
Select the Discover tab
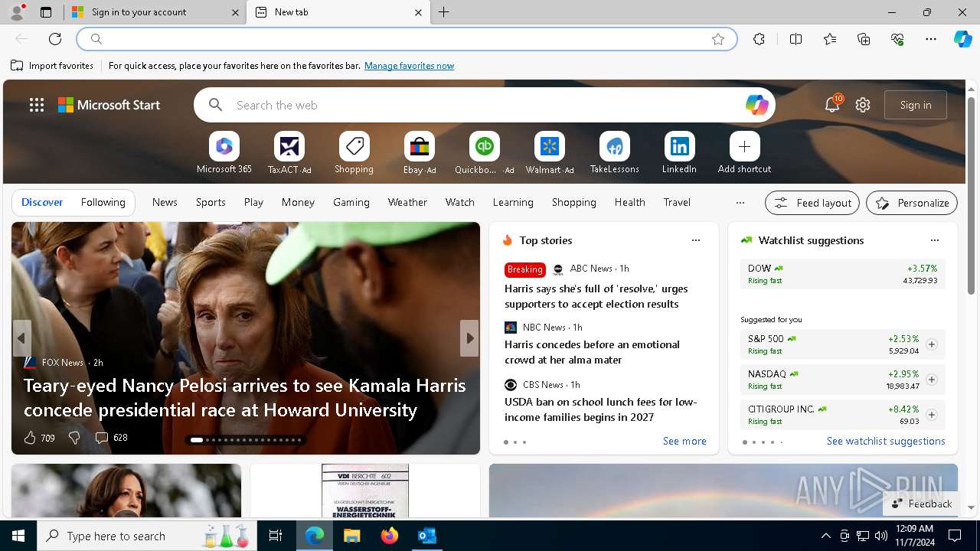42,202
